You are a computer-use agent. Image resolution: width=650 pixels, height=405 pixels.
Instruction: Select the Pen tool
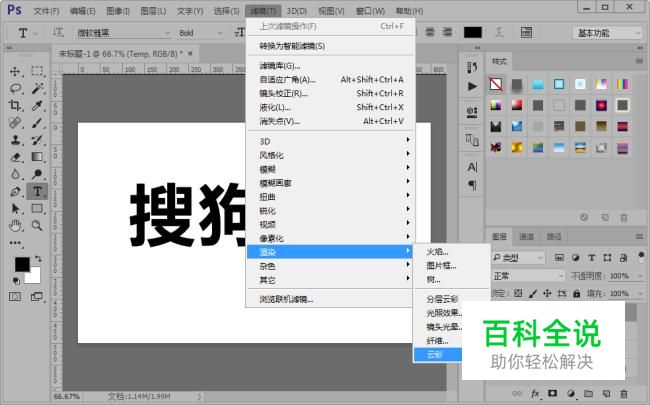[15, 192]
